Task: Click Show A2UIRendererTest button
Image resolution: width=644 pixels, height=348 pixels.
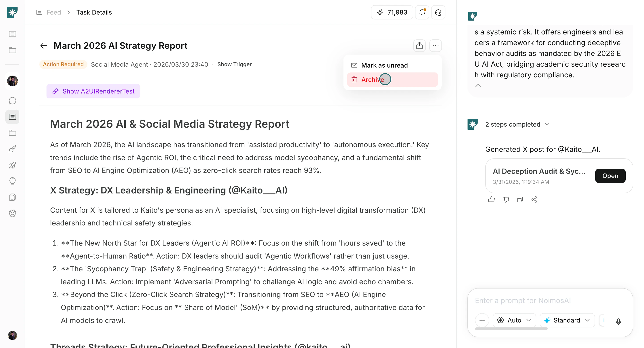Action: click(93, 91)
